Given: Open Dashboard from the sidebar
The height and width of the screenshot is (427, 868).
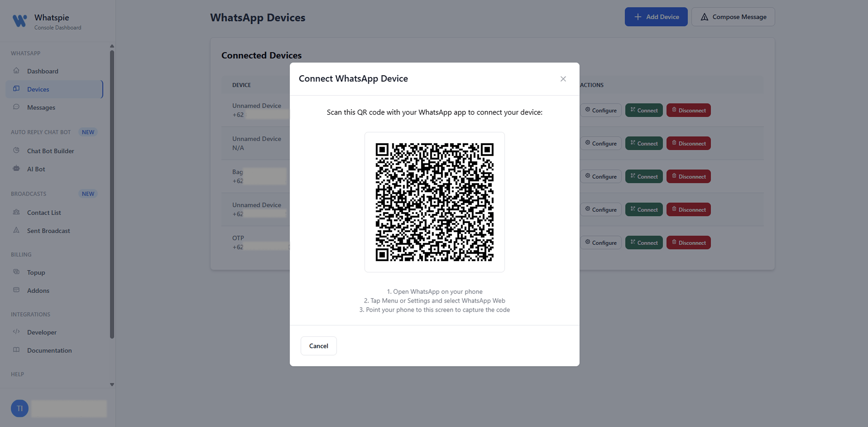Looking at the screenshot, I should [x=54, y=71].
